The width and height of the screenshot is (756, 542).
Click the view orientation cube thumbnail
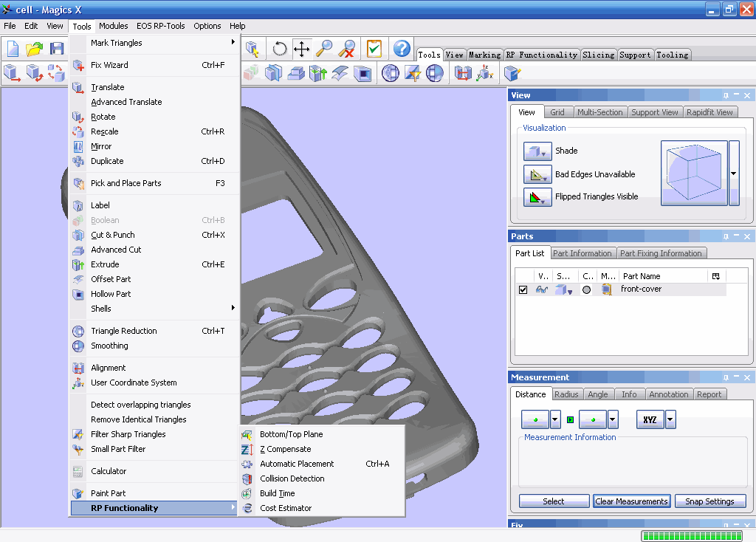pos(694,173)
